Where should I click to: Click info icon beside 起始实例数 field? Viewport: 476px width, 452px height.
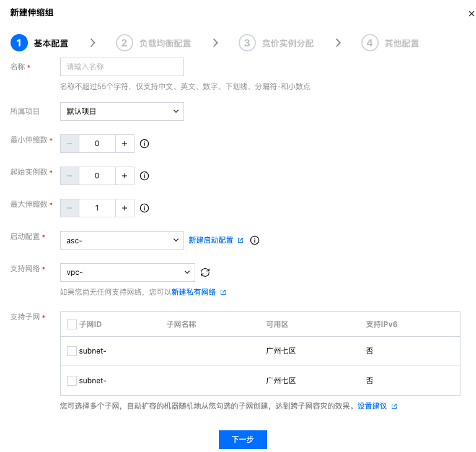pos(144,176)
